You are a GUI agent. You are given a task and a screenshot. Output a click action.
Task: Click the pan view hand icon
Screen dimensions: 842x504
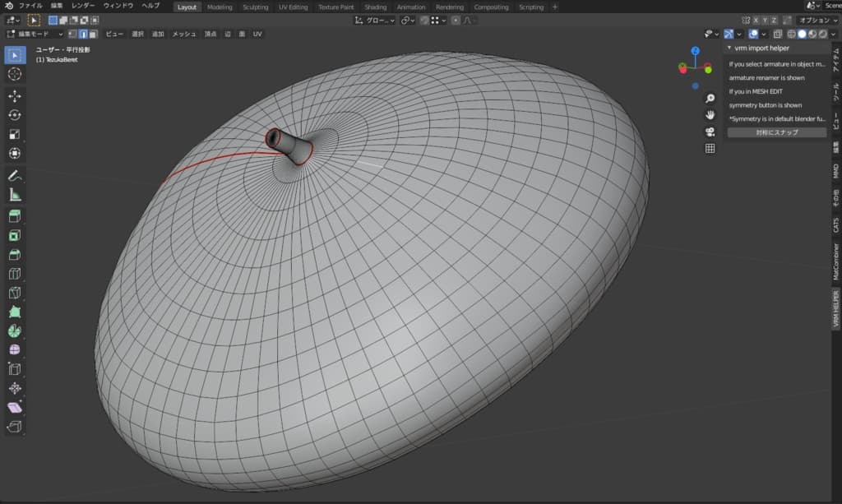(710, 115)
